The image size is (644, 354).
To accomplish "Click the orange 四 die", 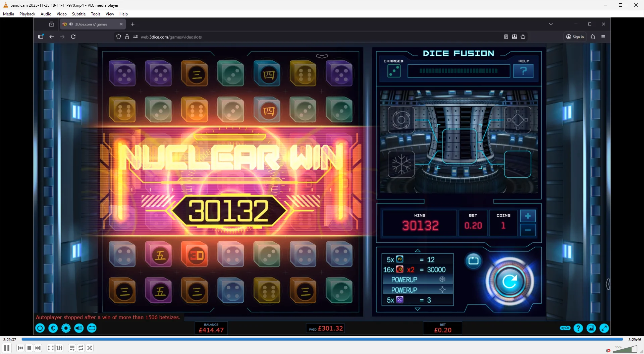I will pyautogui.click(x=267, y=110).
